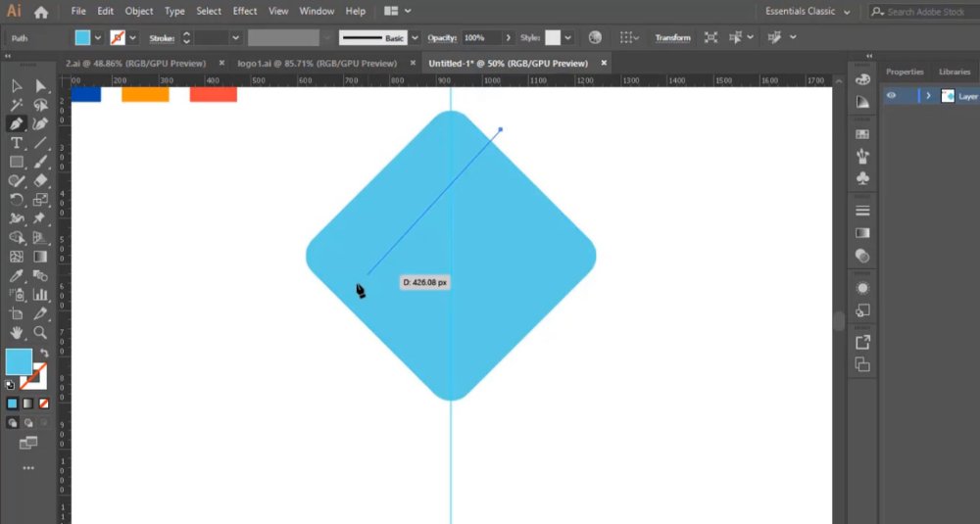Reset default fill and stroke
The width and height of the screenshot is (980, 524).
click(10, 385)
